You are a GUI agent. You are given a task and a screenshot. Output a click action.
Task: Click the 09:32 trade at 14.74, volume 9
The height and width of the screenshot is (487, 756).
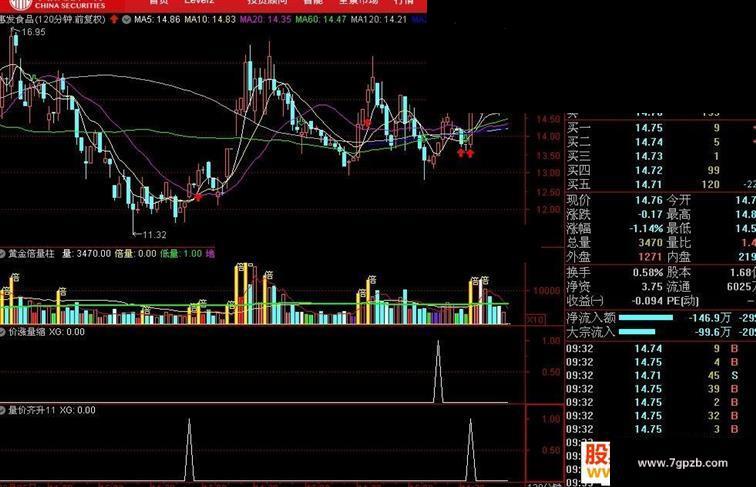pyautogui.click(x=653, y=348)
